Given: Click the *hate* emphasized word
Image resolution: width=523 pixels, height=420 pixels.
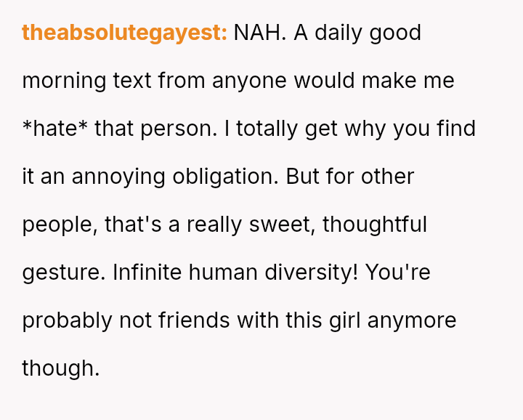Looking at the screenshot, I should coord(54,129).
